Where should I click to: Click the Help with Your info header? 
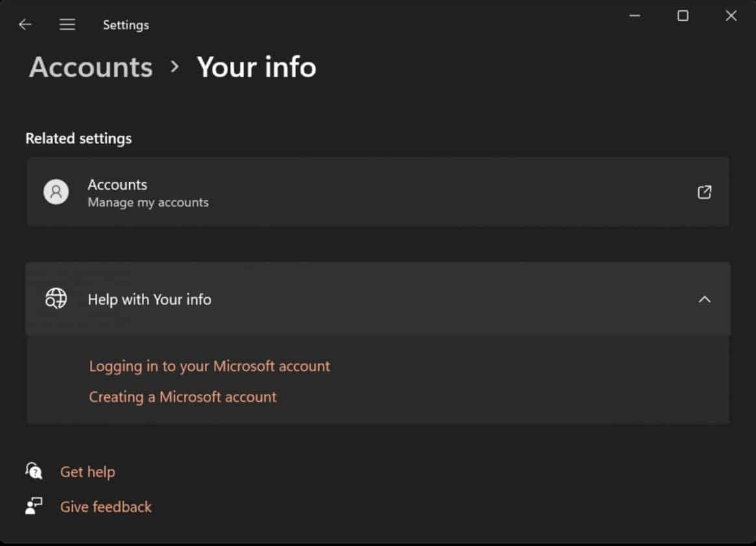149,300
